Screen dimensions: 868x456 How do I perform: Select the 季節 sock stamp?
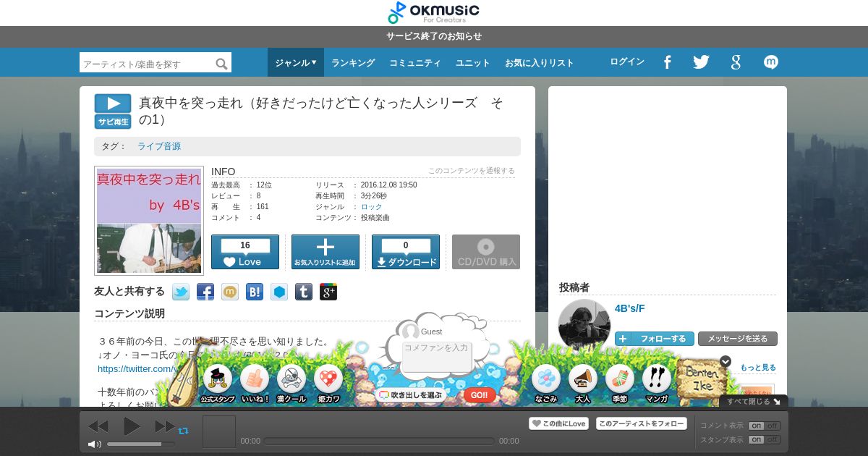[620, 384]
